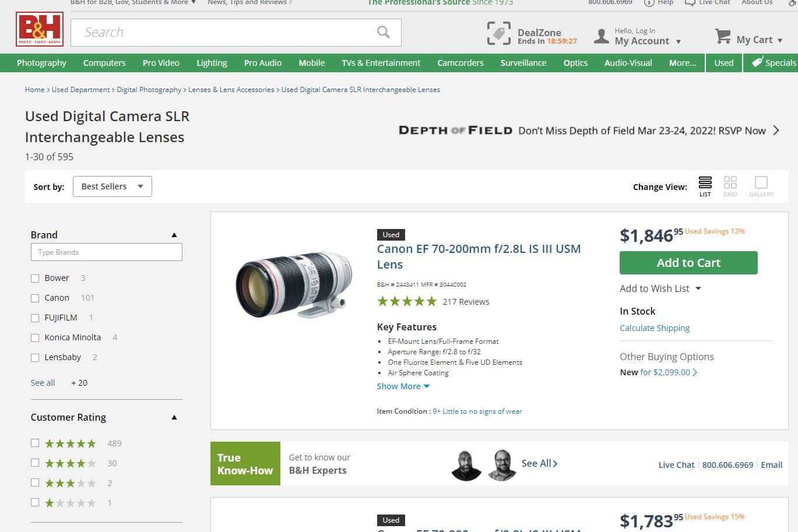Click the B&H logo
Image resolution: width=798 pixels, height=532 pixels.
[x=40, y=29]
